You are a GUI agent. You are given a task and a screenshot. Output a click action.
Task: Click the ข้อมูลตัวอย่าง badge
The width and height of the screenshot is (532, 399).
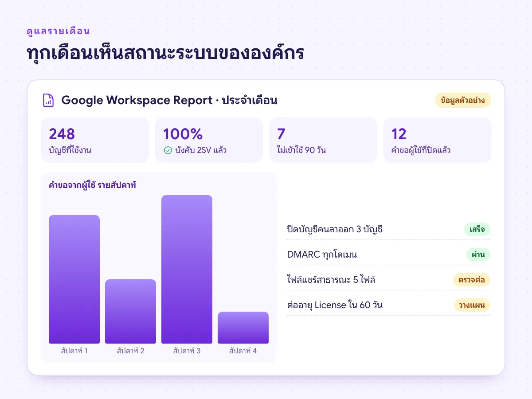point(463,100)
